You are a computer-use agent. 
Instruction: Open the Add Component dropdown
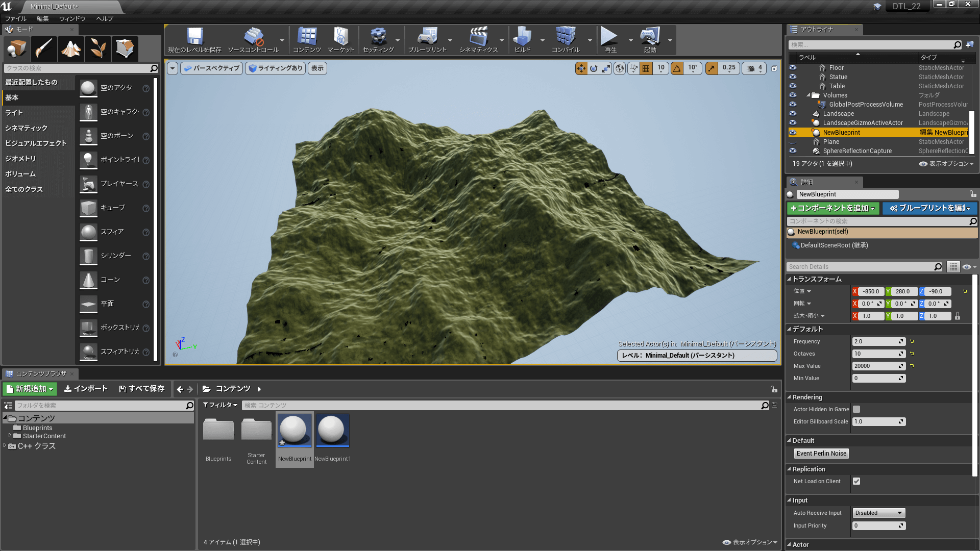[x=833, y=208]
